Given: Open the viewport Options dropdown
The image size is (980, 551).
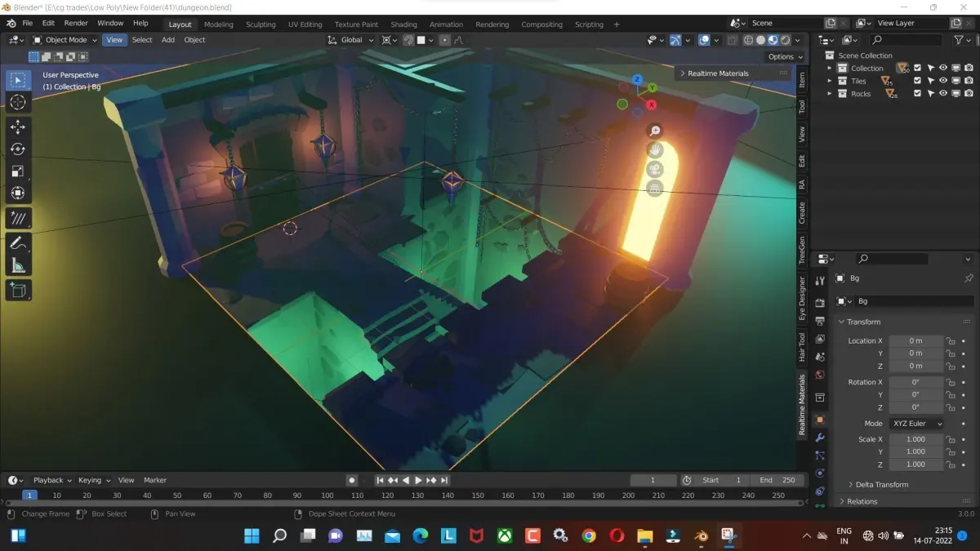Looking at the screenshot, I should coord(784,56).
